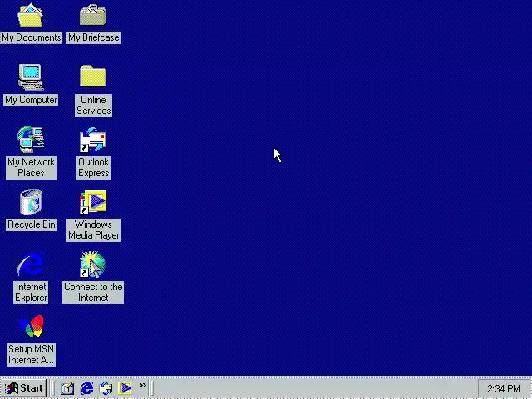This screenshot has height=399, width=532.
Task: Click the "Internet Explorer" label text
Action: coord(31,293)
